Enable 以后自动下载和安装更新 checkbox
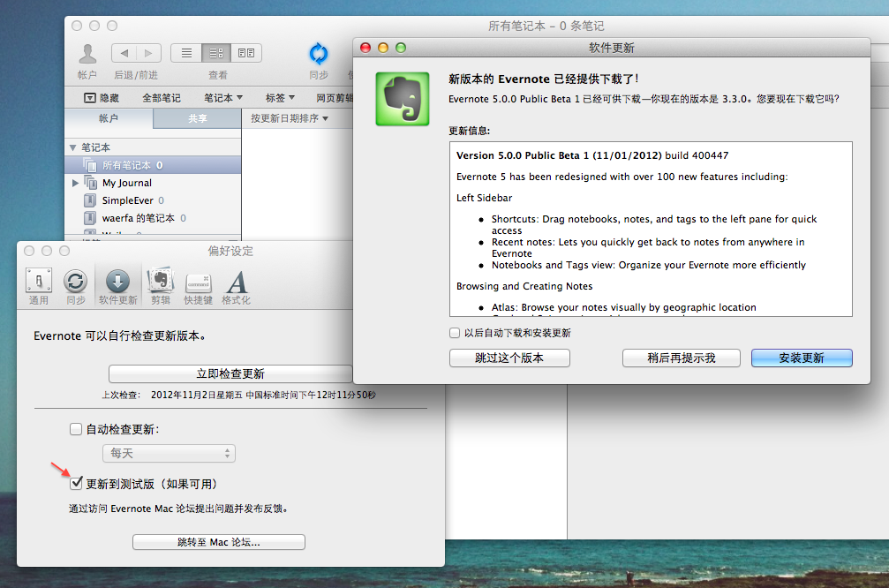This screenshot has height=588, width=889. coord(454,333)
